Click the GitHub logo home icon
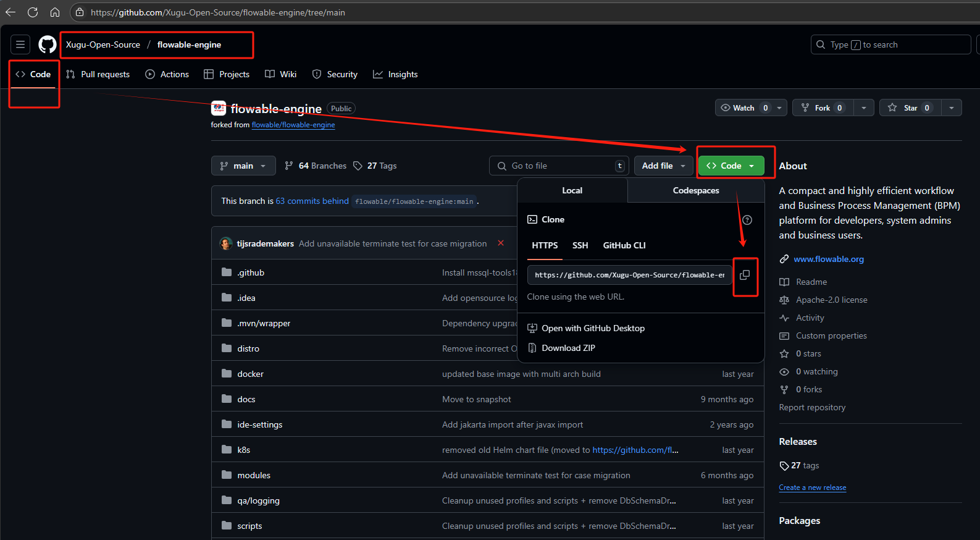 48,44
